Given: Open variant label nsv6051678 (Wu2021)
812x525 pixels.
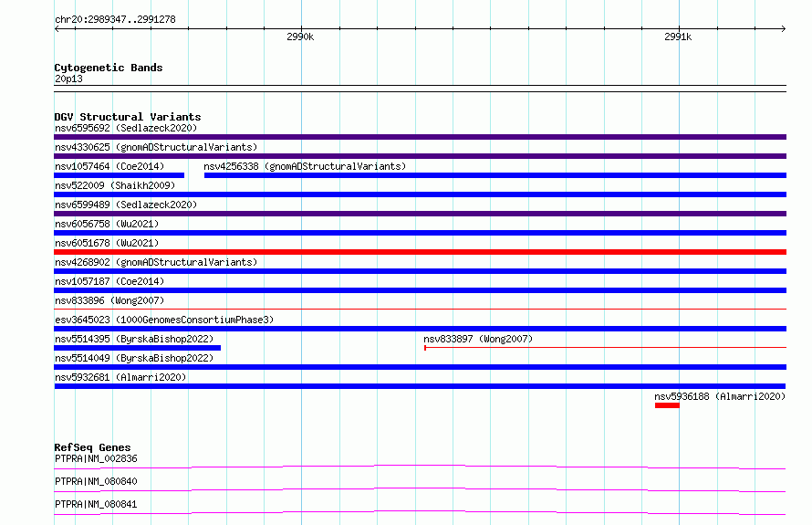Looking at the screenshot, I should pyautogui.click(x=107, y=243).
